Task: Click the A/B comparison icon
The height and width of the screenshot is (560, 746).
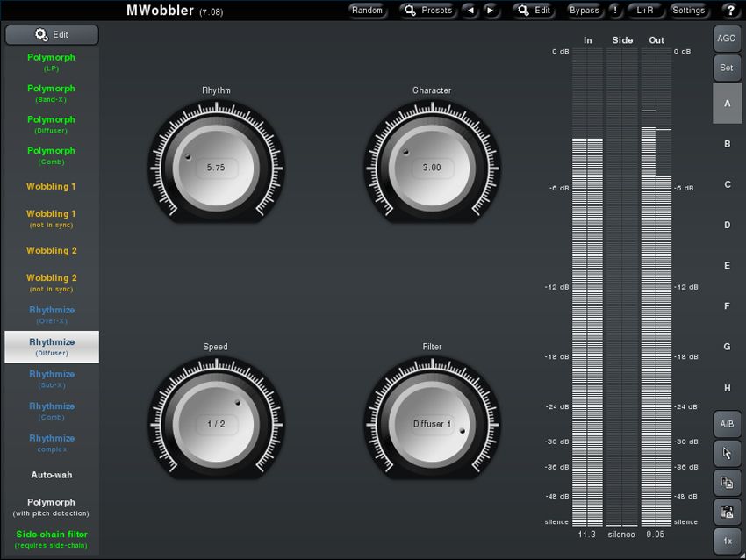Action: point(727,423)
